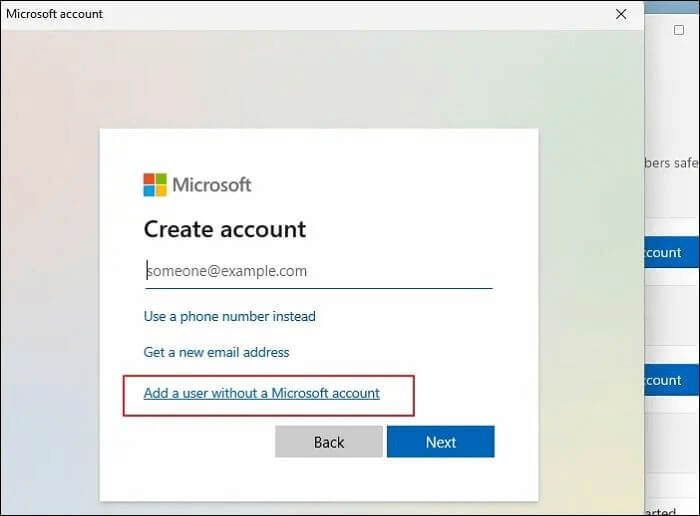Choose 'Add a user without a Microsoft account'

[262, 393]
